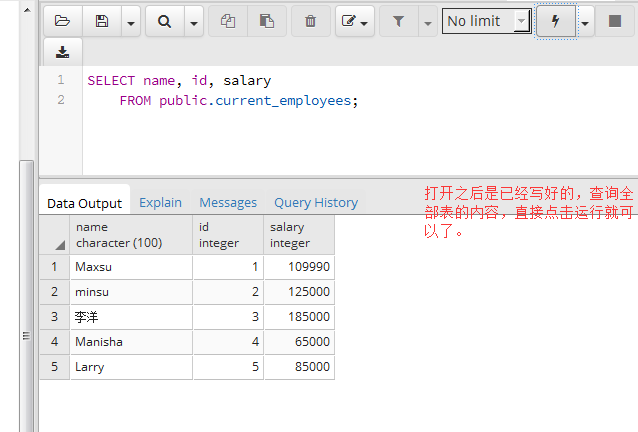Click line number 2 in editor gutter
Screen dimensions: 638x432
tap(61, 100)
